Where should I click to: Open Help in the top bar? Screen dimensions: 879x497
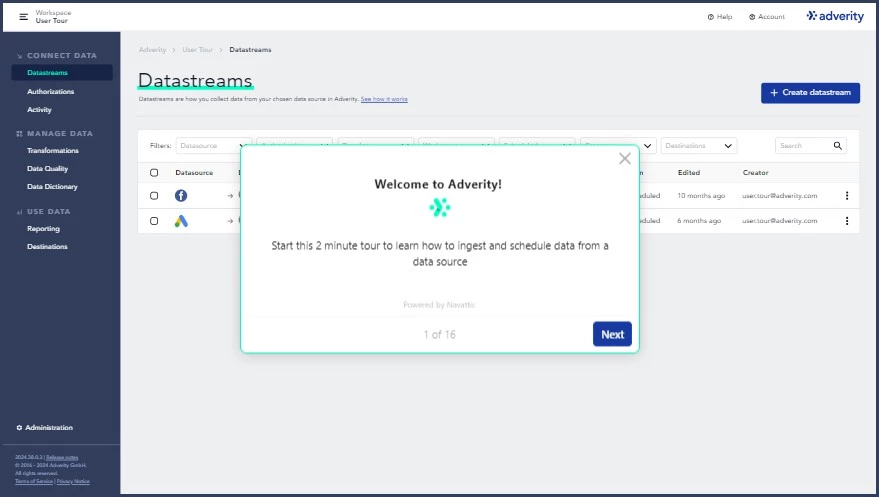click(720, 17)
